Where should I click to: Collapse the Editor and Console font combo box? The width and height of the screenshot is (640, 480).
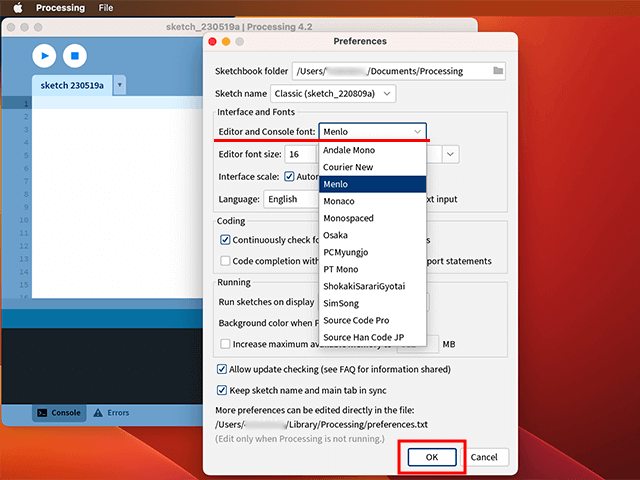coord(373,131)
